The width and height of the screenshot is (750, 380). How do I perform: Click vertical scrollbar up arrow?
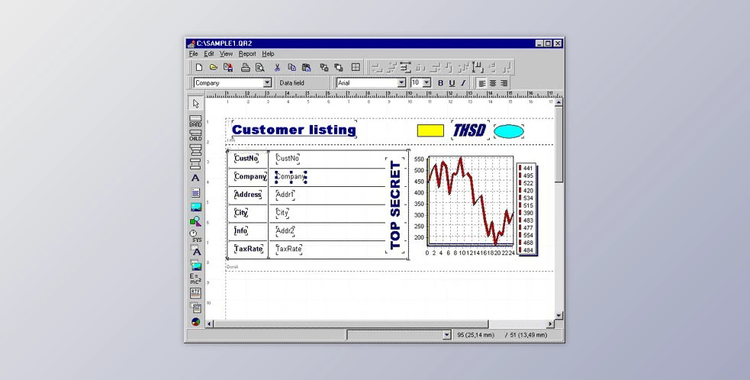559,102
